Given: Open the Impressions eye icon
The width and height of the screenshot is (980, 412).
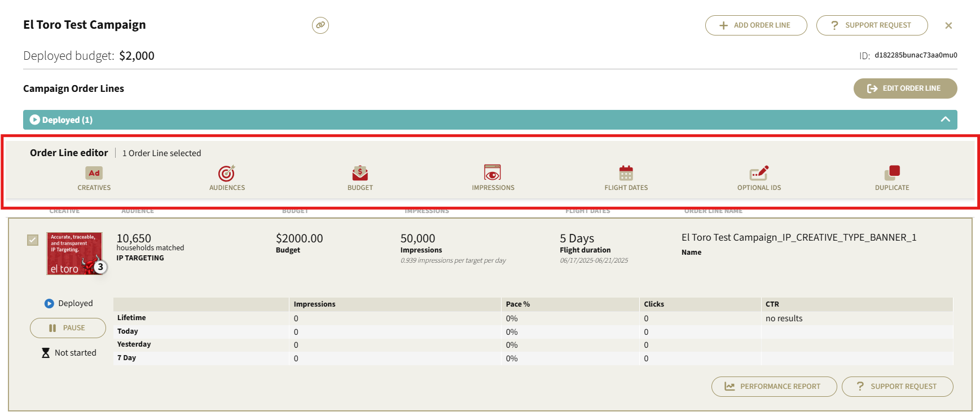Looking at the screenshot, I should coord(493,172).
